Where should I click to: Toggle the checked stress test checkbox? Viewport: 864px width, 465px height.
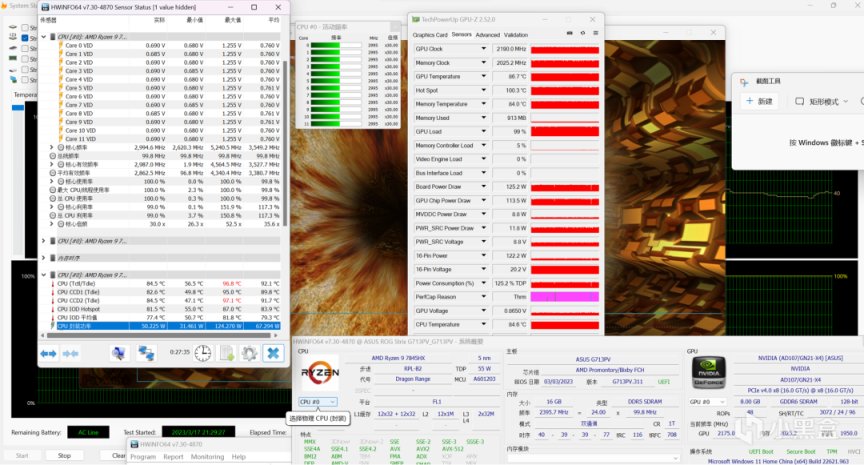click(x=26, y=37)
